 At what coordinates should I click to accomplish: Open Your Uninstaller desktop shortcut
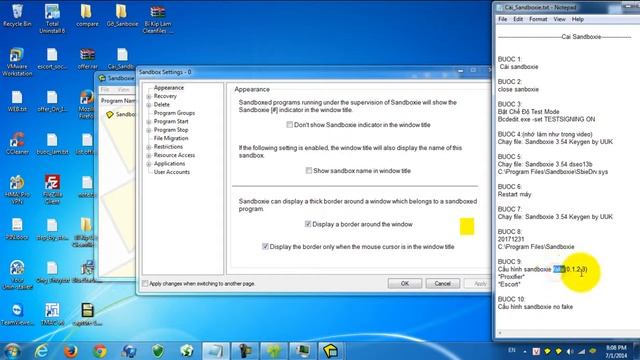pos(17,274)
